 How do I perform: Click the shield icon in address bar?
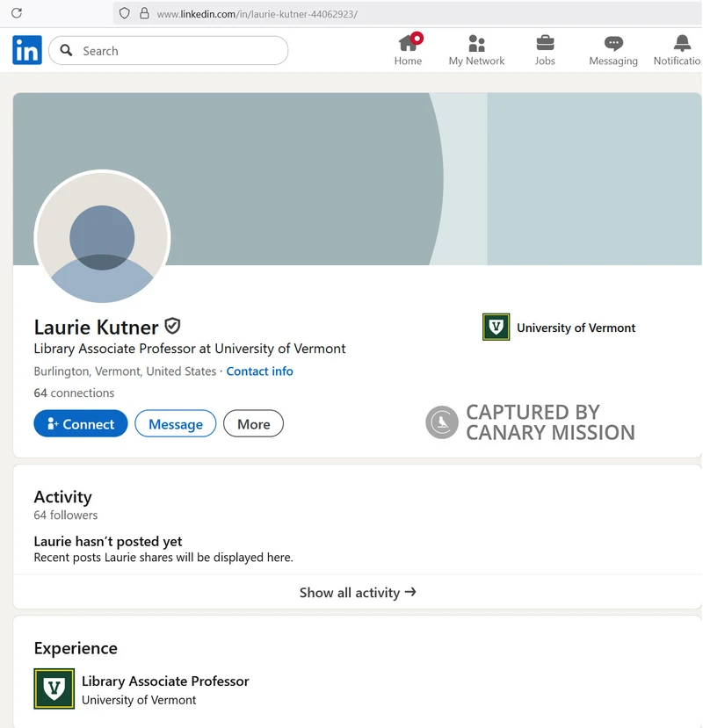[x=124, y=13]
